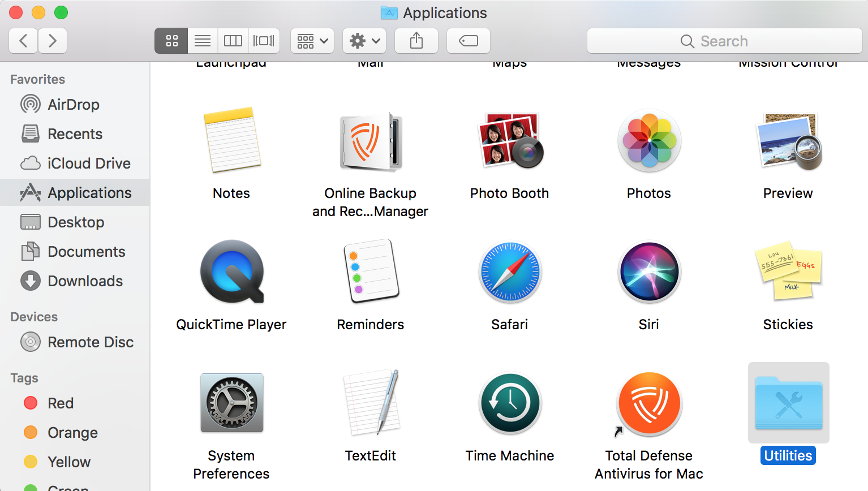Click into the Search field
This screenshot has width=868, height=491.
(x=725, y=41)
